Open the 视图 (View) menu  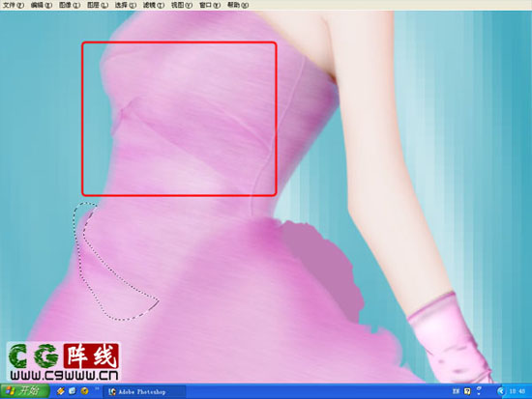[182, 5]
